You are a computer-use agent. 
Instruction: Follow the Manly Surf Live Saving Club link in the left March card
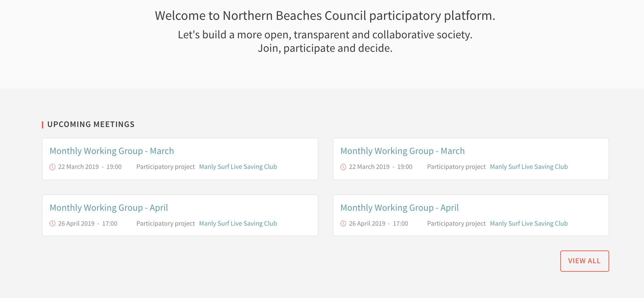[238, 167]
